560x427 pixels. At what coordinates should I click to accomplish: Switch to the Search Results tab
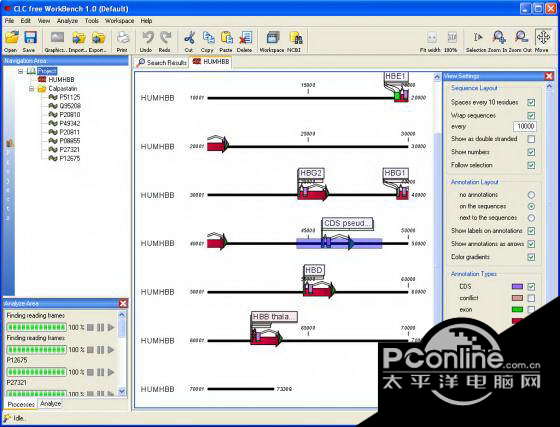(x=162, y=62)
